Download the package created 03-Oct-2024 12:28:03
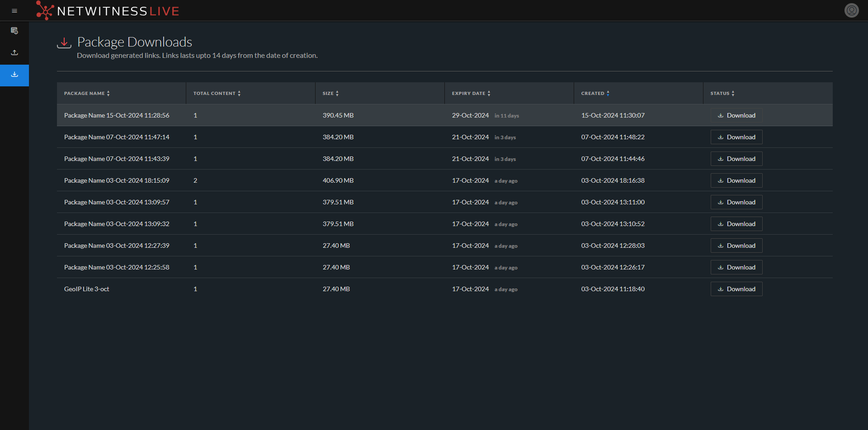The height and width of the screenshot is (430, 868). coord(736,246)
